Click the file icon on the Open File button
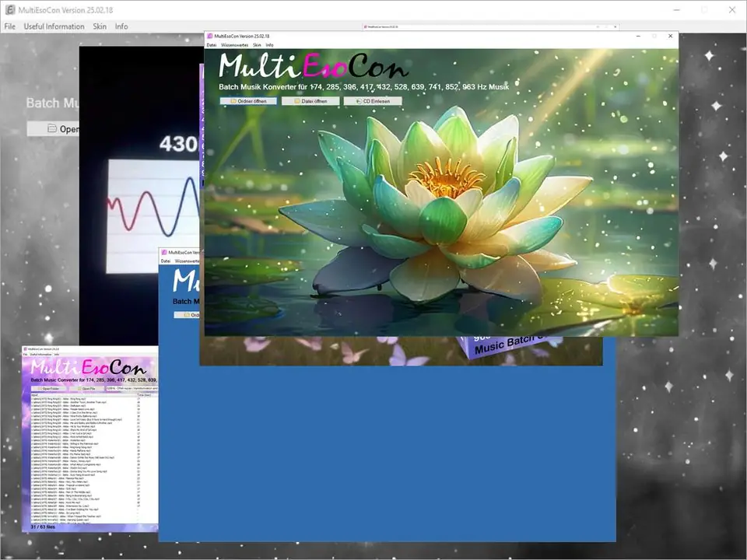Image resolution: width=747 pixels, height=560 pixels. [79, 387]
